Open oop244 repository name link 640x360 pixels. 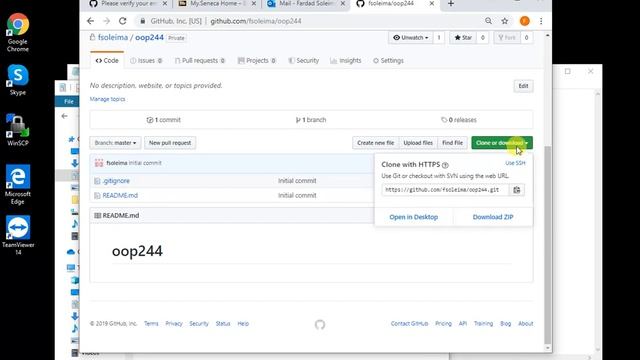pyautogui.click(x=149, y=37)
